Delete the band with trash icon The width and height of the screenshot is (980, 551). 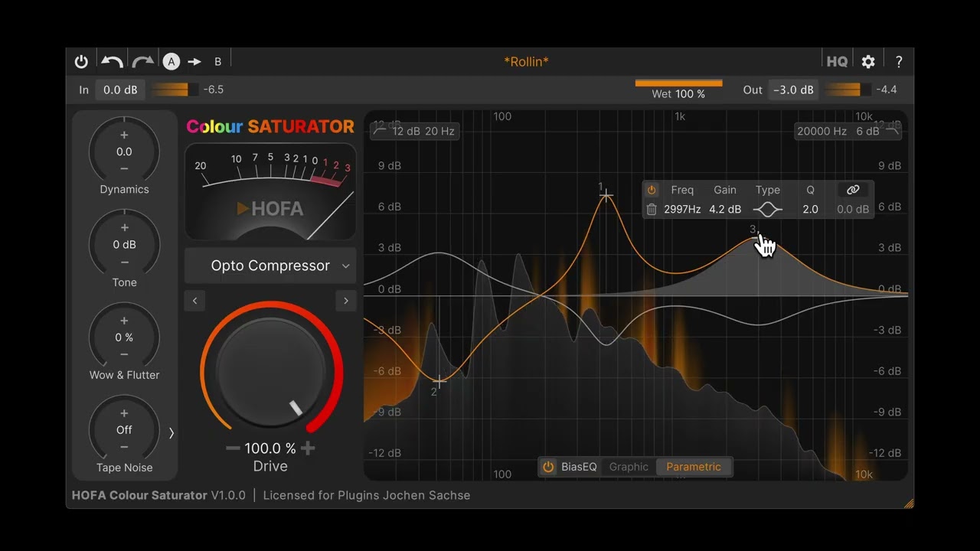coord(652,209)
